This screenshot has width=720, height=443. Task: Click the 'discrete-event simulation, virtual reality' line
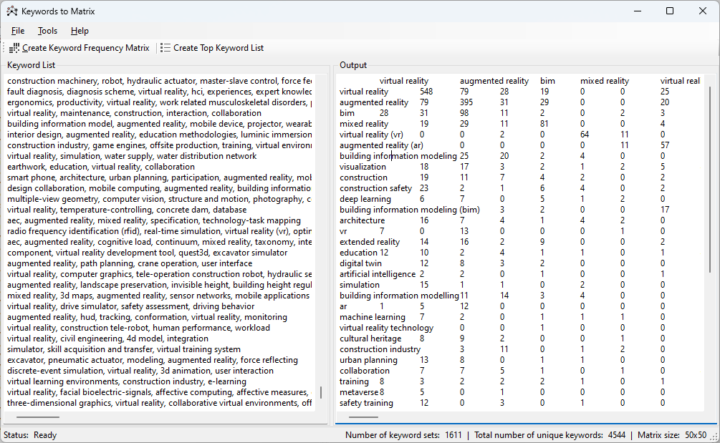click(140, 370)
